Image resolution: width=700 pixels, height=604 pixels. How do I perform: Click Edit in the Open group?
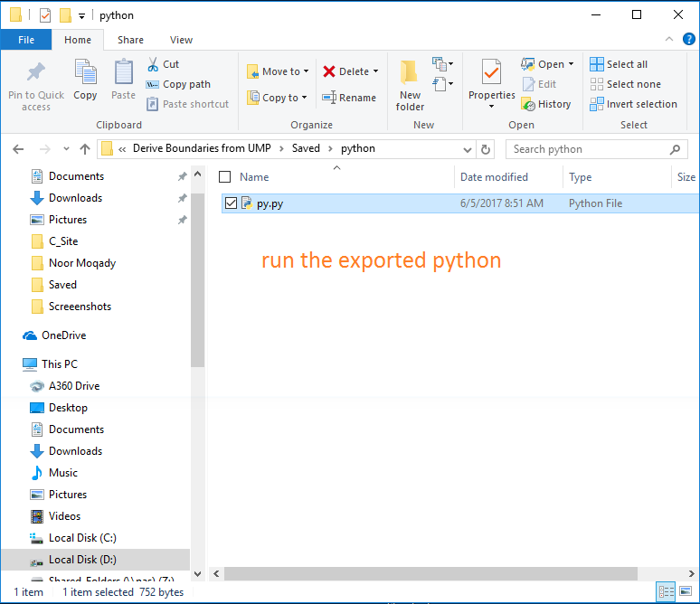coord(539,84)
